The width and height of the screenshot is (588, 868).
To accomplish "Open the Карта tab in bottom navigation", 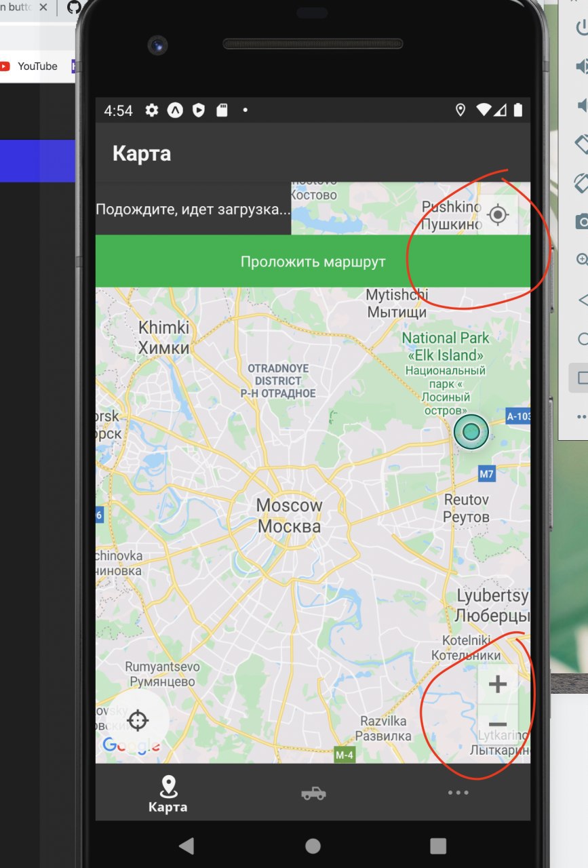I will tap(168, 794).
